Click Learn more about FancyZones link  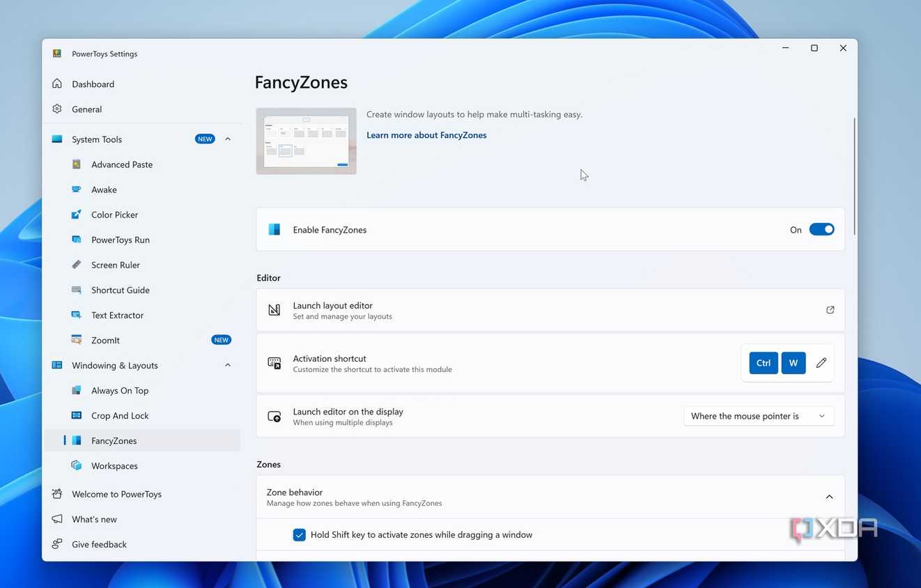pos(426,135)
